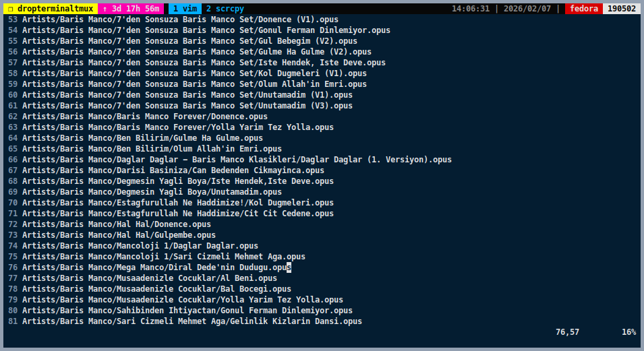Click the 190502 status segment
This screenshot has width=644, height=351.
tap(622, 9)
